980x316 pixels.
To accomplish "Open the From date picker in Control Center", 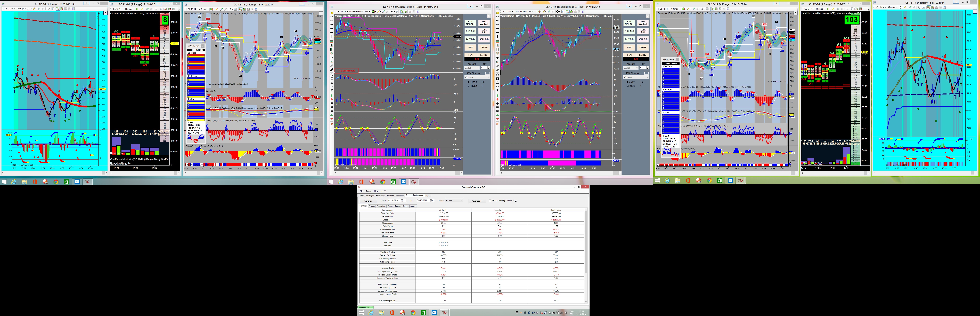I will pos(403,201).
